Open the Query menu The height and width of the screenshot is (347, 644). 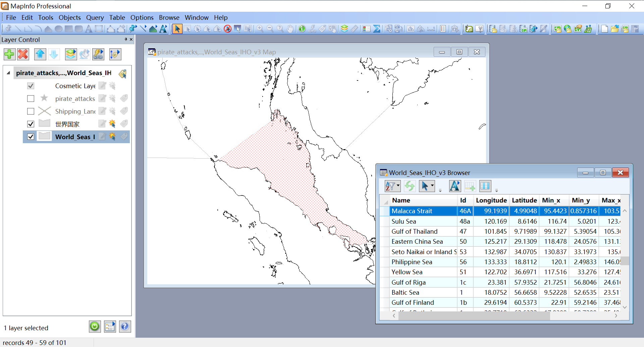point(95,17)
